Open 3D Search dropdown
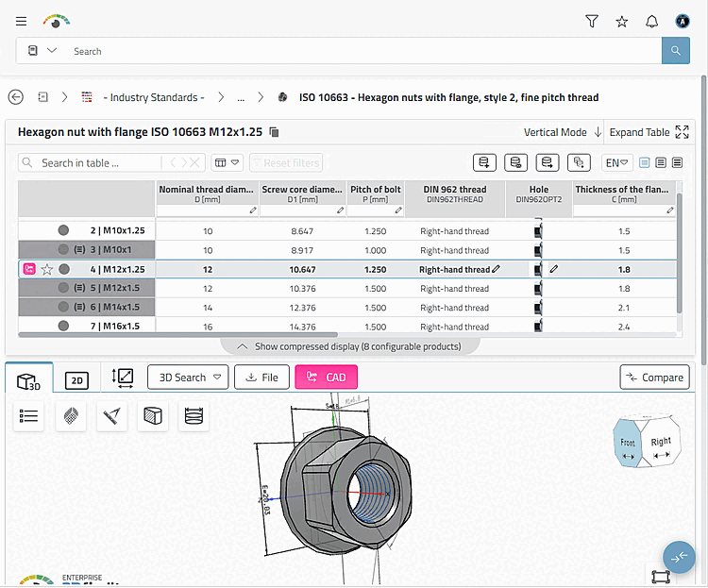 [188, 378]
